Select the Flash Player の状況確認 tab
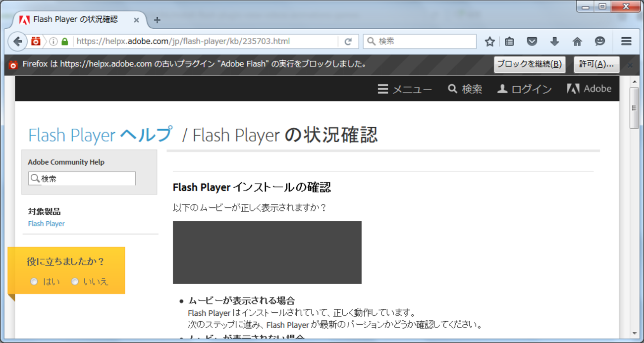This screenshot has height=343, width=644. click(x=79, y=20)
